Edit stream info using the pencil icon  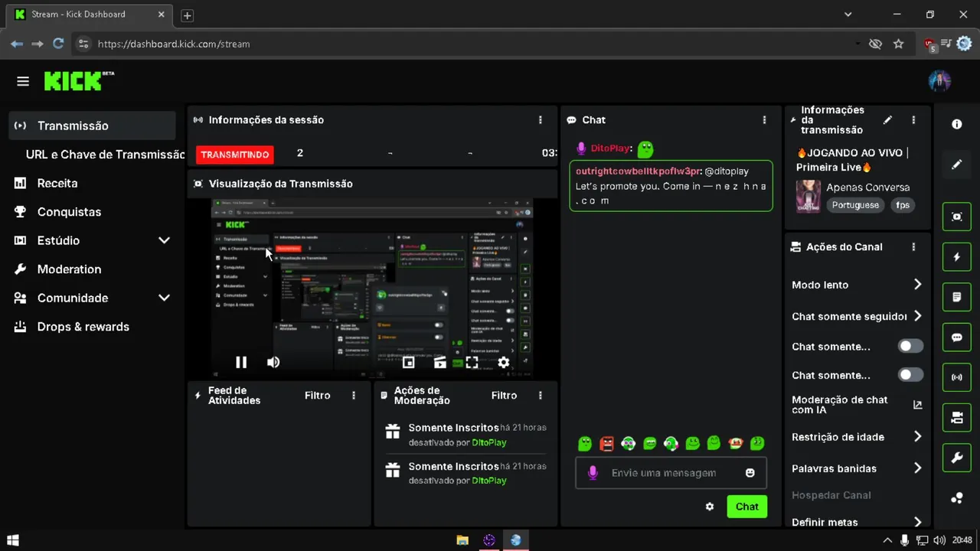[887, 120]
